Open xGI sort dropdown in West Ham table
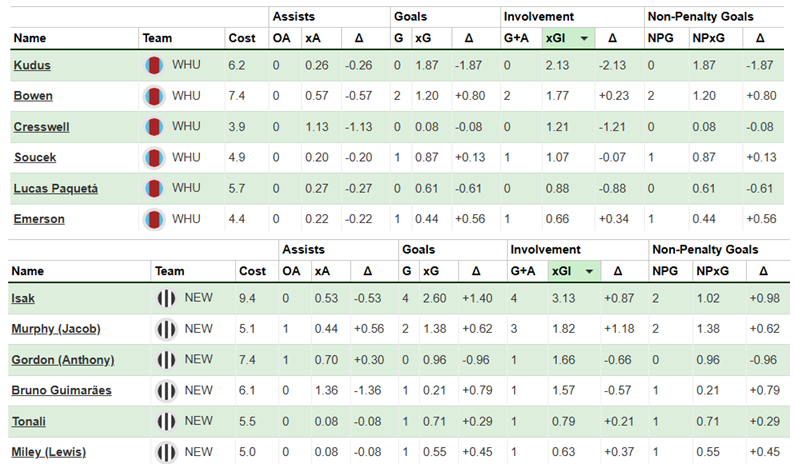The width and height of the screenshot is (794, 469). [582, 38]
